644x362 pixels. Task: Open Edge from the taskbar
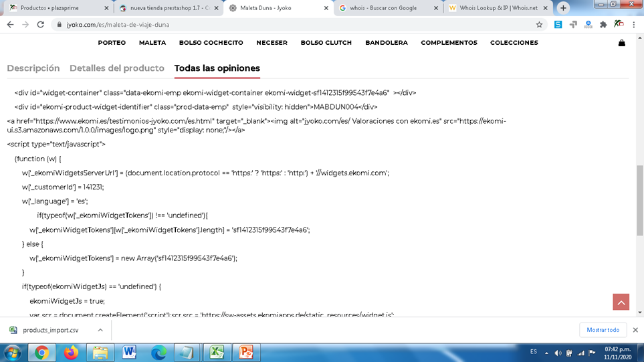pyautogui.click(x=158, y=353)
